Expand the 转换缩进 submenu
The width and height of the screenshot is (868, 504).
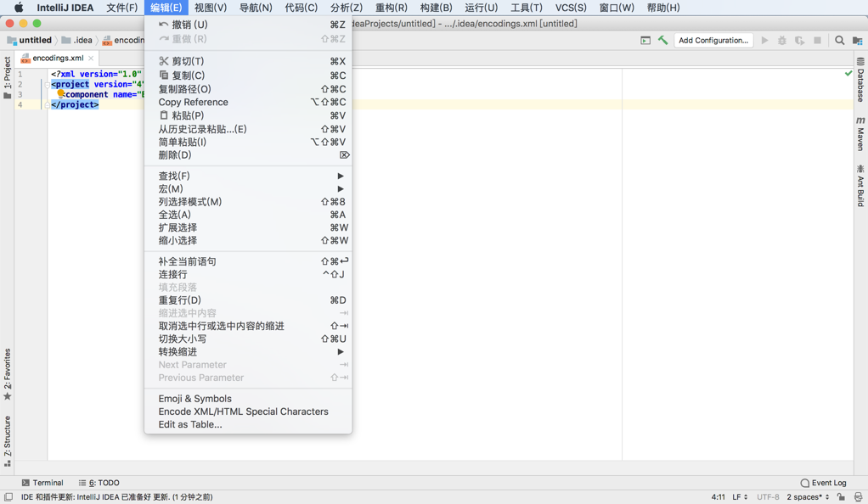click(x=248, y=352)
